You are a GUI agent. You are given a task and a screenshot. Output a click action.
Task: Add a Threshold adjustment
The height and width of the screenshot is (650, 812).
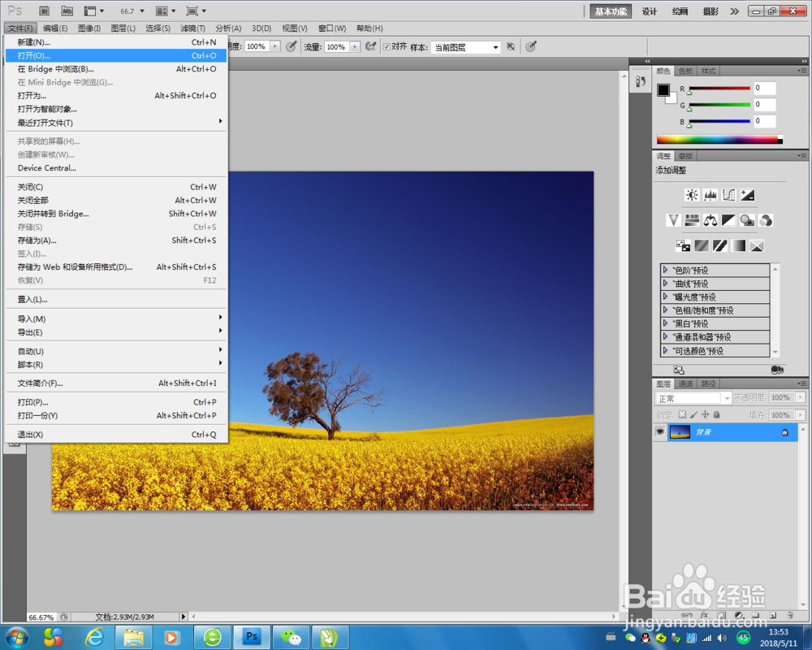click(719, 245)
